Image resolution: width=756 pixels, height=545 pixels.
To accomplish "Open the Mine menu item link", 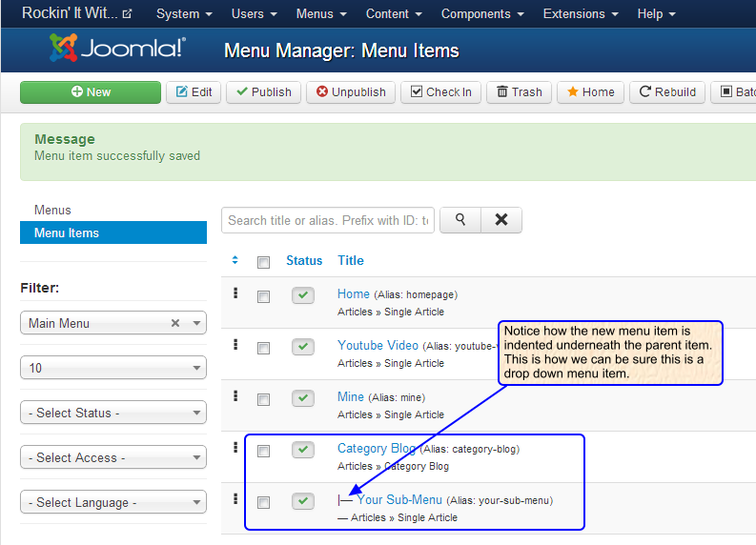I will coord(351,397).
